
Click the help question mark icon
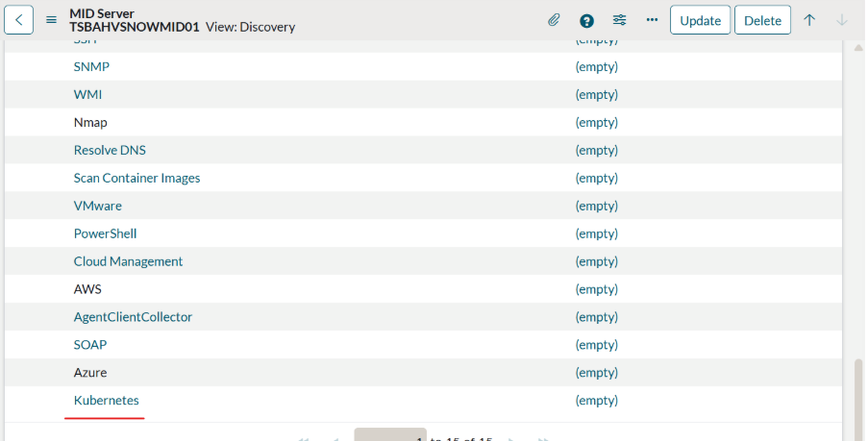click(x=587, y=21)
